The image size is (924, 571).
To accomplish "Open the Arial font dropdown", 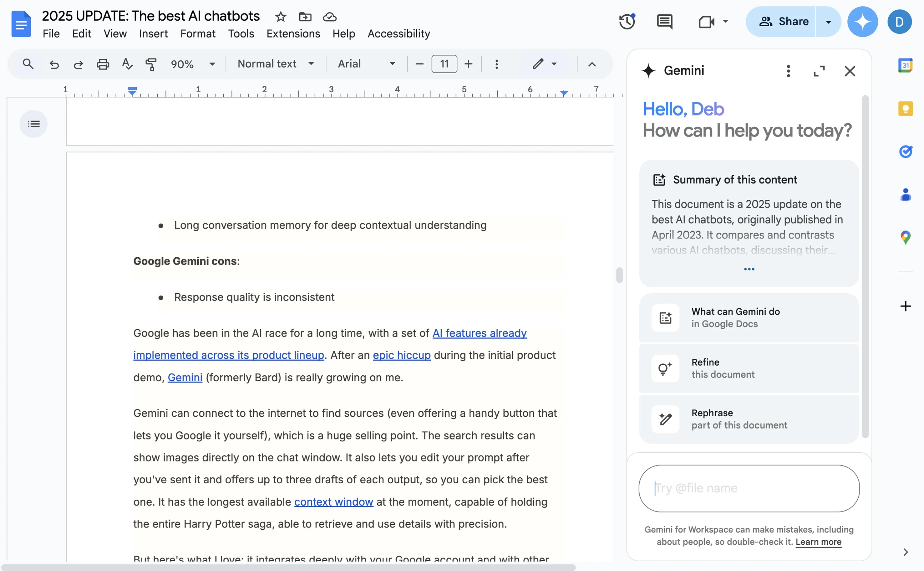I will 366,64.
